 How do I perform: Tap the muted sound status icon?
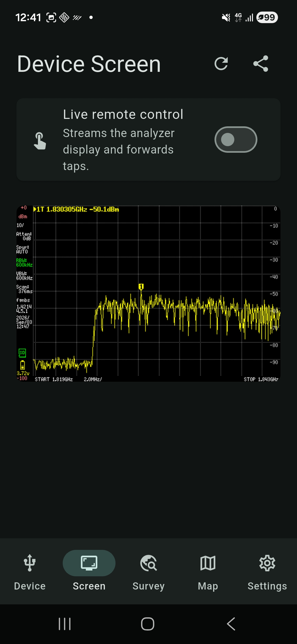point(226,18)
